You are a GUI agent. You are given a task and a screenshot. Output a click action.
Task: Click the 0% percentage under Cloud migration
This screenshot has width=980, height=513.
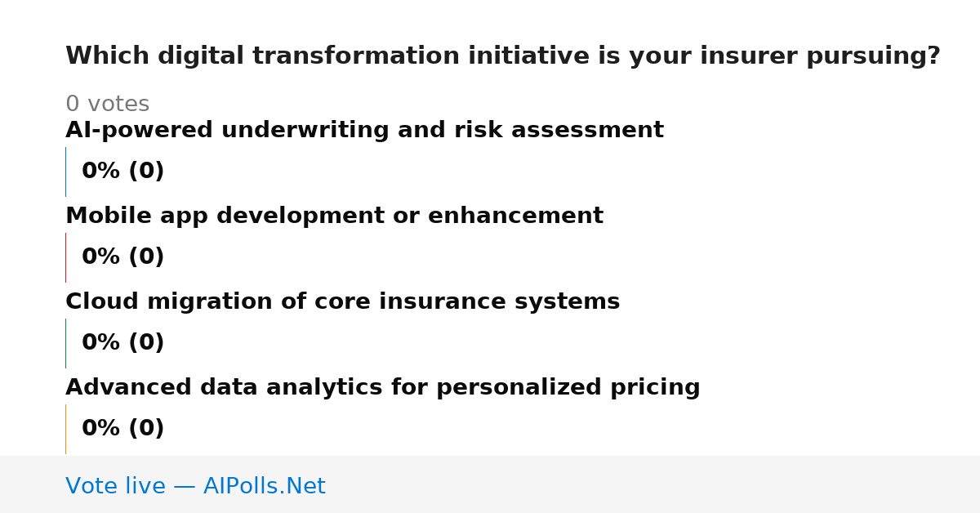coord(101,343)
